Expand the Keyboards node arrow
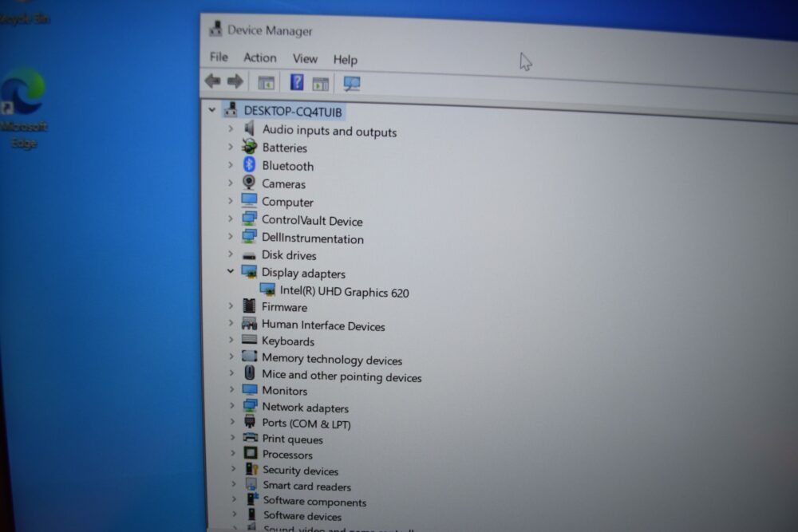This screenshot has width=798, height=532. pos(231,339)
